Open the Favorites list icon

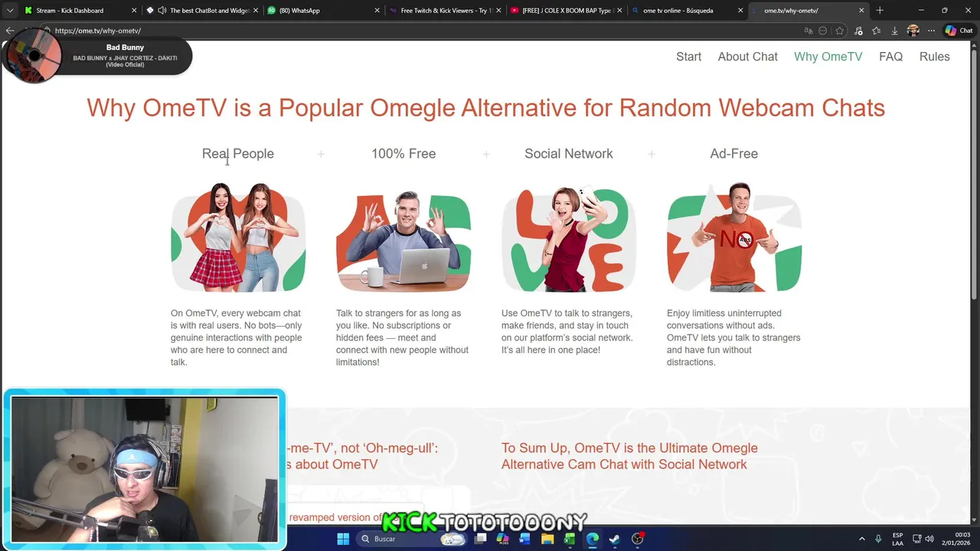pos(877,31)
